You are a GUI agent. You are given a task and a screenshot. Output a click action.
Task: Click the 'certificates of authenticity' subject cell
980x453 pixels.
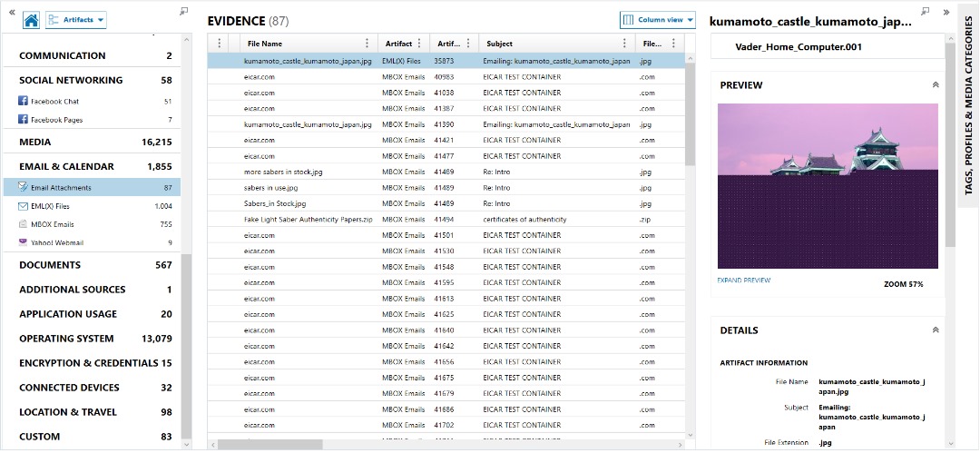pos(525,220)
